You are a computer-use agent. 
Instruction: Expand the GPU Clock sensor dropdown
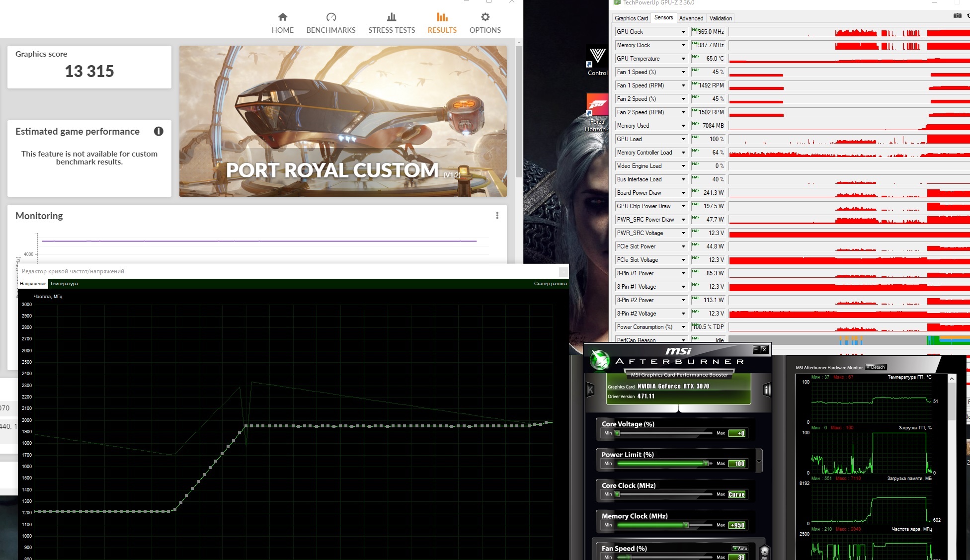(683, 32)
